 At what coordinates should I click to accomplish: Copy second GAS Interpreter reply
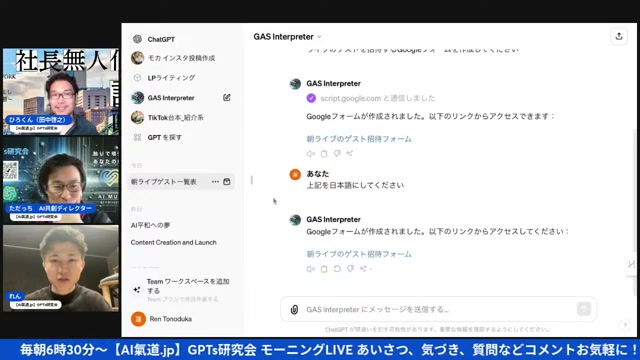point(324,269)
